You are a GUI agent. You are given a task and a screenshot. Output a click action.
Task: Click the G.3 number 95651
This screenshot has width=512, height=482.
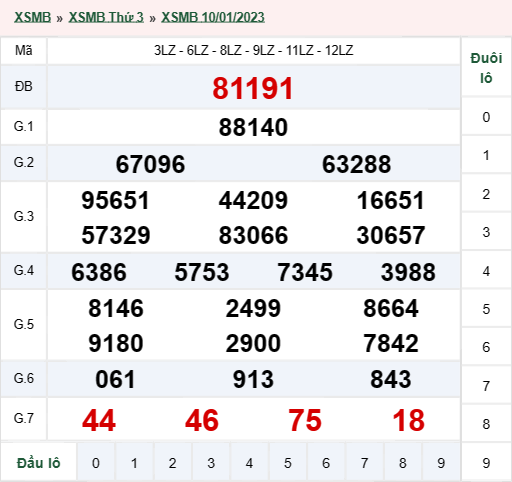coord(115,200)
